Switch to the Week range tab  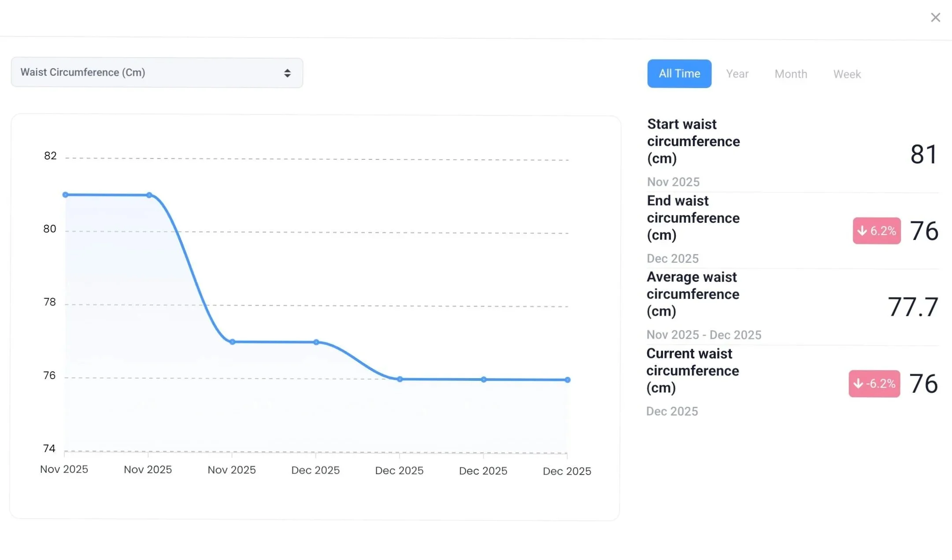click(x=847, y=74)
